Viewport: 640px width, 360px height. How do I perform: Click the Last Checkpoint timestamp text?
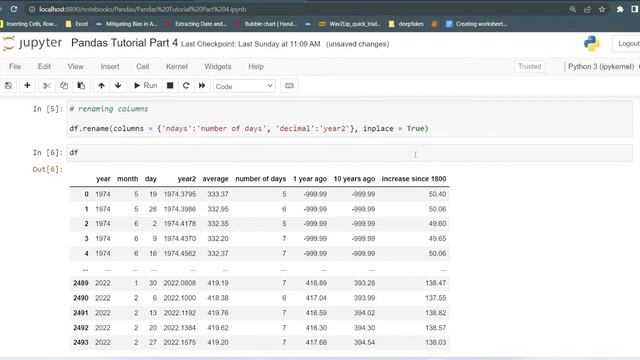[x=250, y=44]
